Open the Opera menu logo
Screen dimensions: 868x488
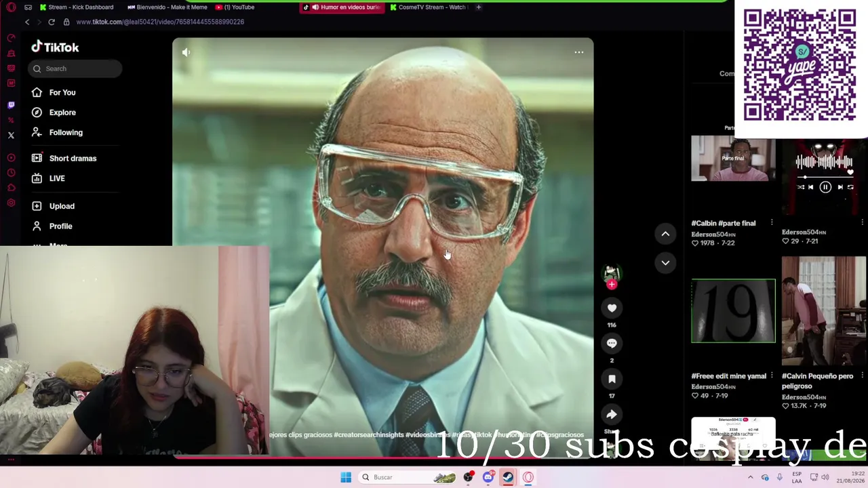[x=11, y=7]
